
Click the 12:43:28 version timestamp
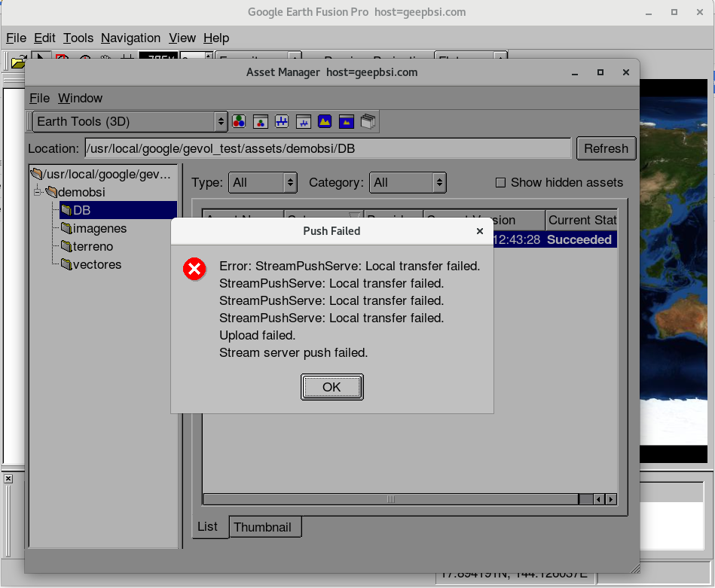coord(516,239)
